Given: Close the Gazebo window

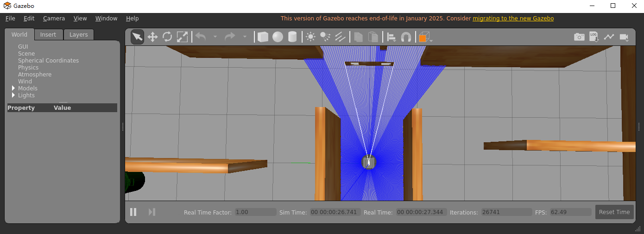Looking at the screenshot, I should click(x=634, y=6).
